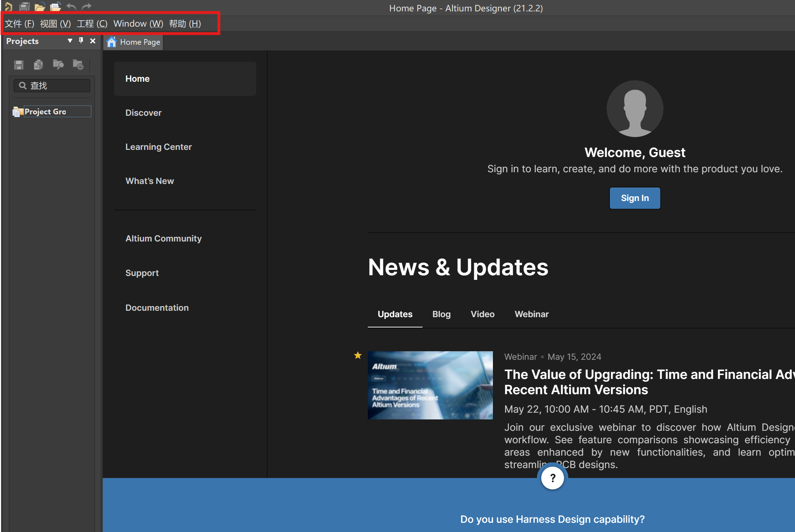Image resolution: width=795 pixels, height=532 pixels.
Task: Visit Altium Community link
Action: [163, 239]
